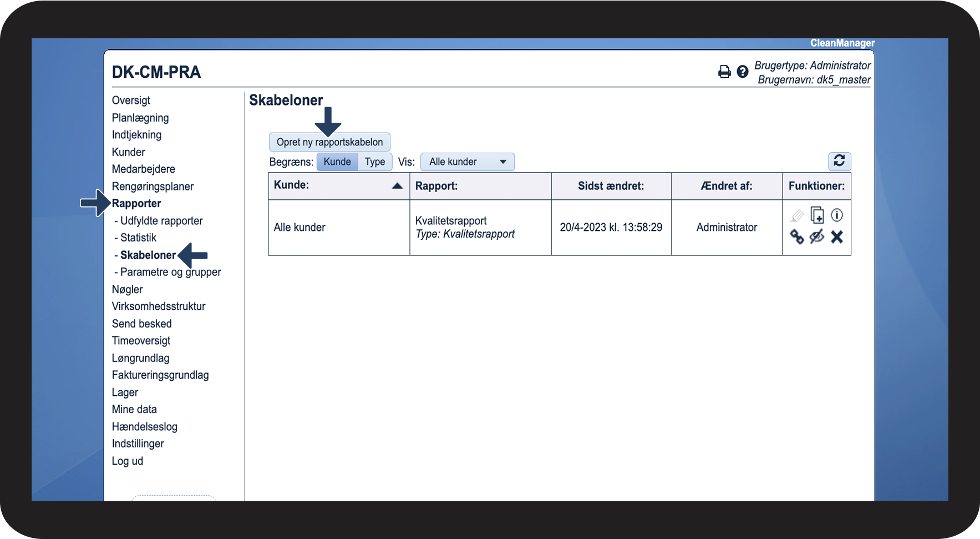Click the Kvalitetsrapport report name

[451, 221]
